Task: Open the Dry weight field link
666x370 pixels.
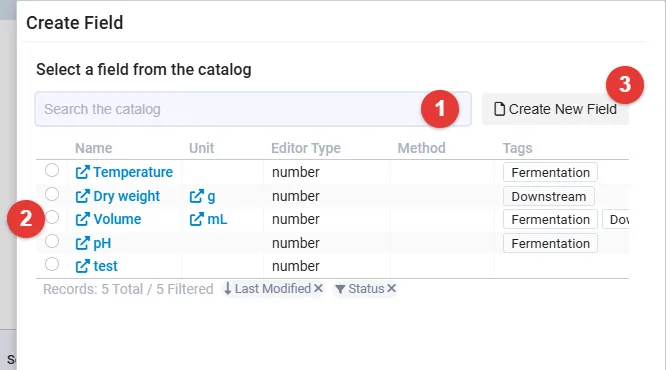Action: 127,196
